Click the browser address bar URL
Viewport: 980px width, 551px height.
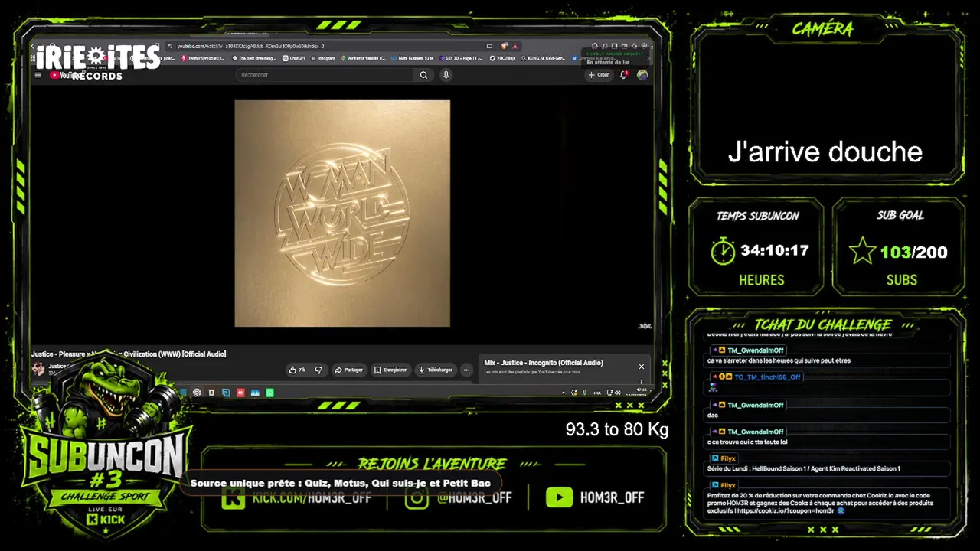click(250, 46)
